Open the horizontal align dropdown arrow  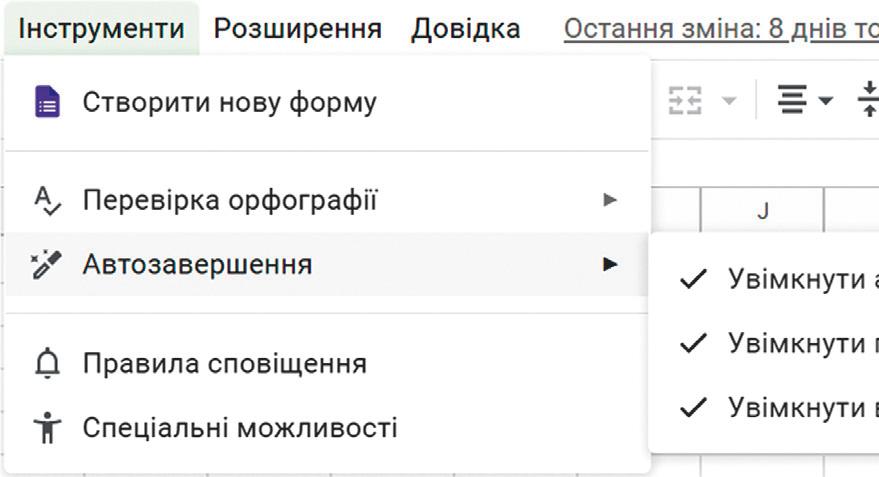point(826,101)
